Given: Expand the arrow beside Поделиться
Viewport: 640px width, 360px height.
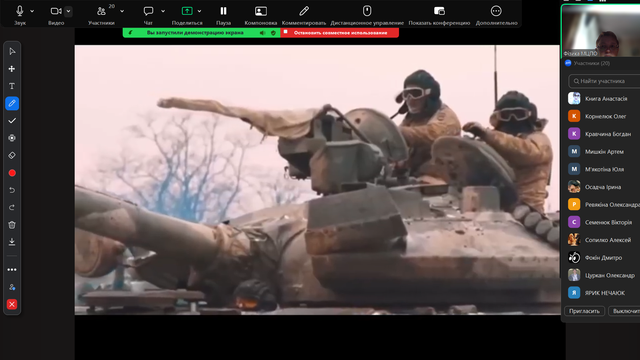Looking at the screenshot, I should click(x=199, y=11).
